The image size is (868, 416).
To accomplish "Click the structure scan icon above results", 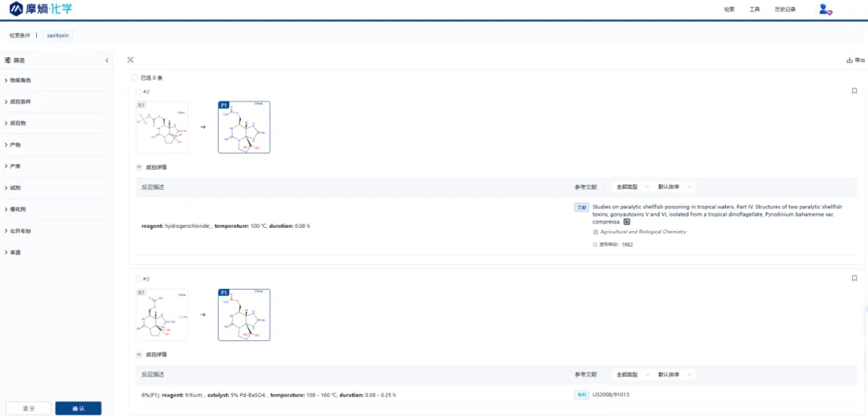I will (131, 60).
